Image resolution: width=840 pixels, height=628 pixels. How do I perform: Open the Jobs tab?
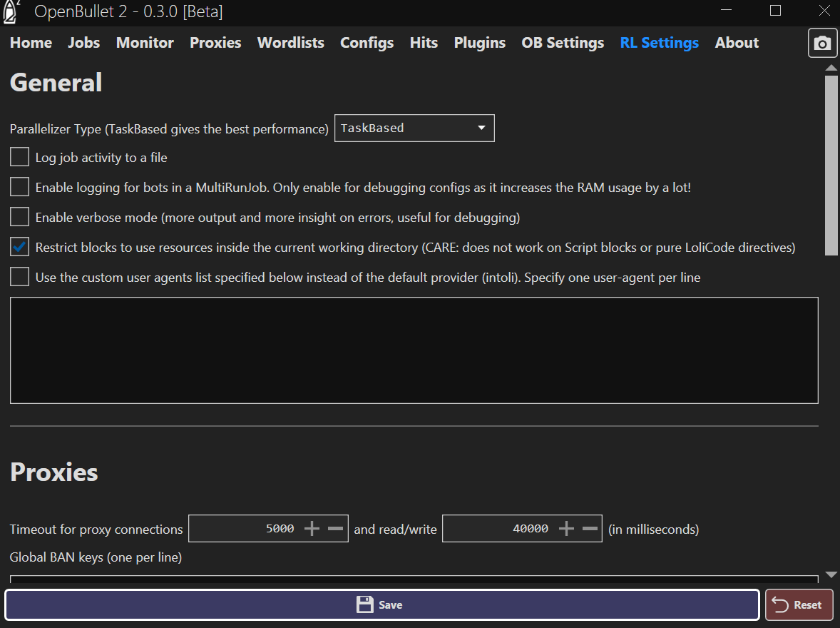point(83,43)
